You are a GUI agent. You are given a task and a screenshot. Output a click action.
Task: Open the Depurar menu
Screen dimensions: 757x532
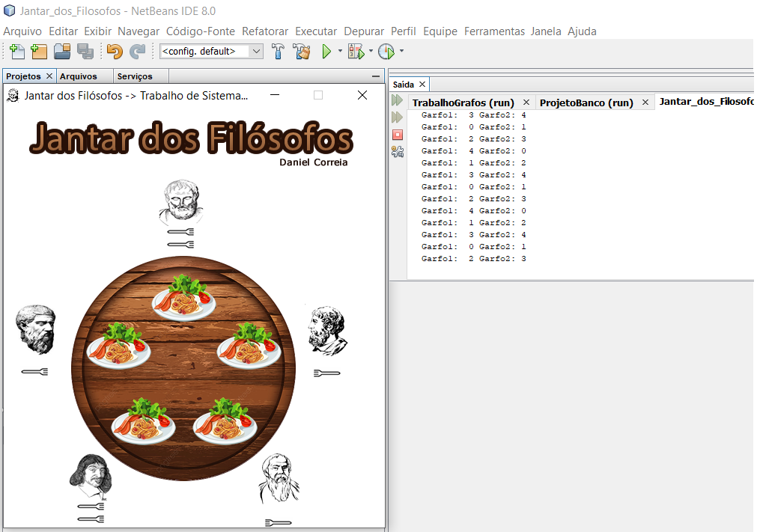(x=364, y=31)
